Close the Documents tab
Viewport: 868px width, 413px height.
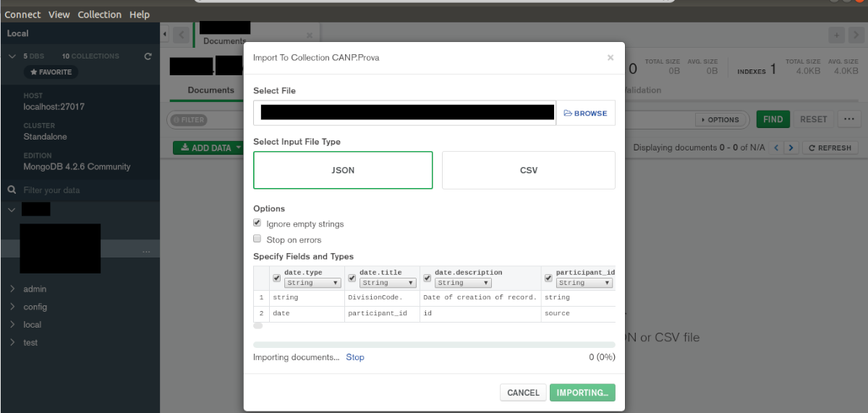310,35
